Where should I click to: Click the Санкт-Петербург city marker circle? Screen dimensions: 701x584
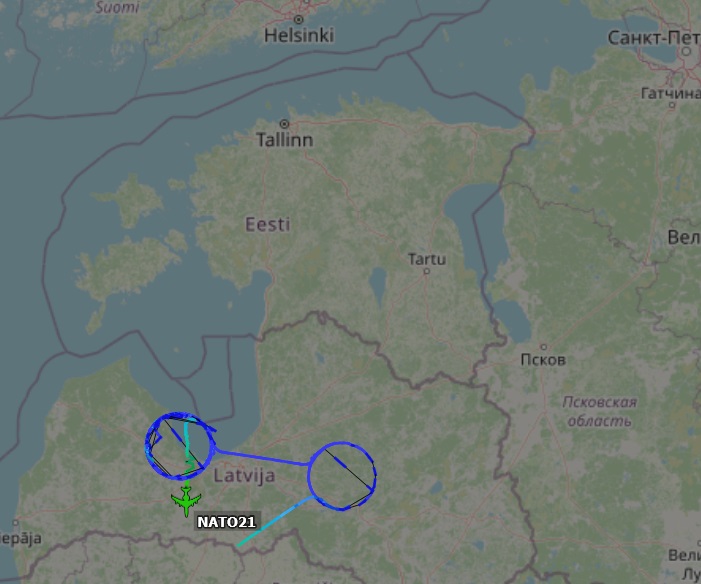point(686,51)
